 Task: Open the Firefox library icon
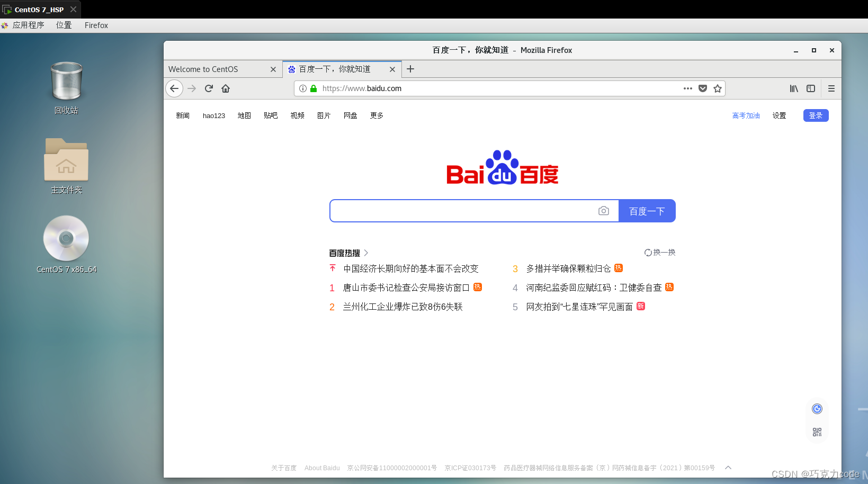tap(794, 88)
